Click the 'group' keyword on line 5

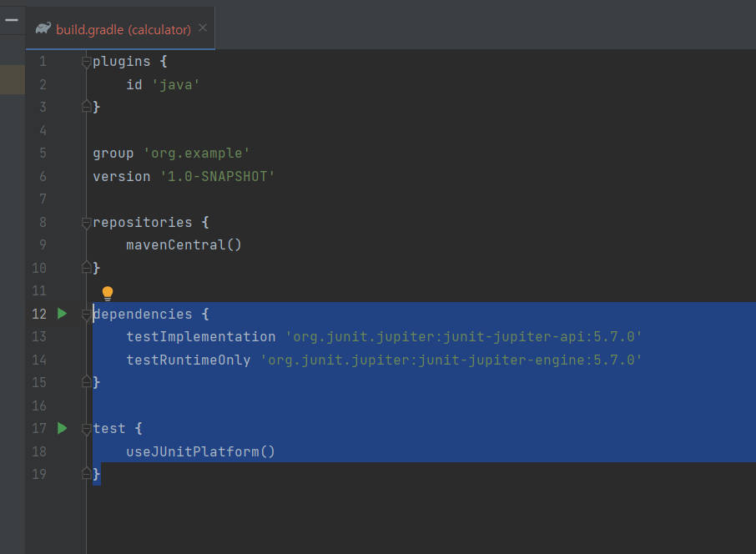[113, 154]
